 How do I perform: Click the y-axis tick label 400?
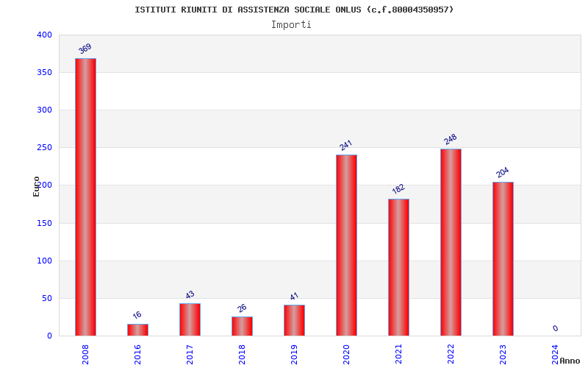[x=44, y=35]
